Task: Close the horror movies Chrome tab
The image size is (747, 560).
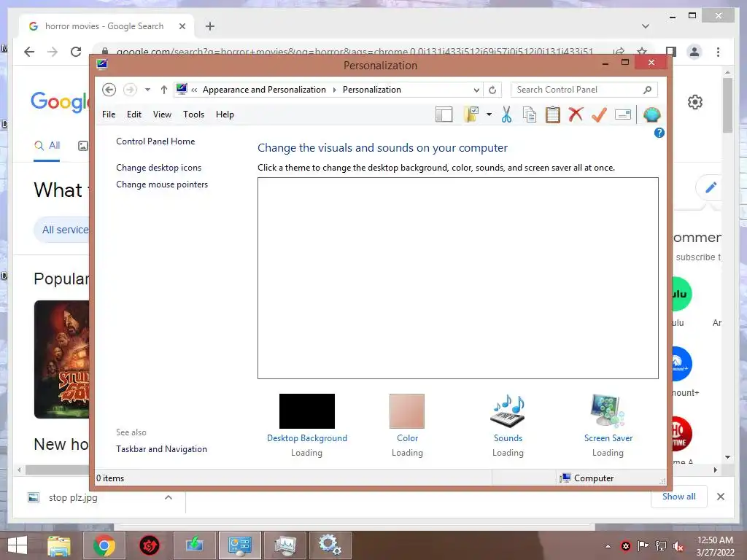Action: [182, 26]
